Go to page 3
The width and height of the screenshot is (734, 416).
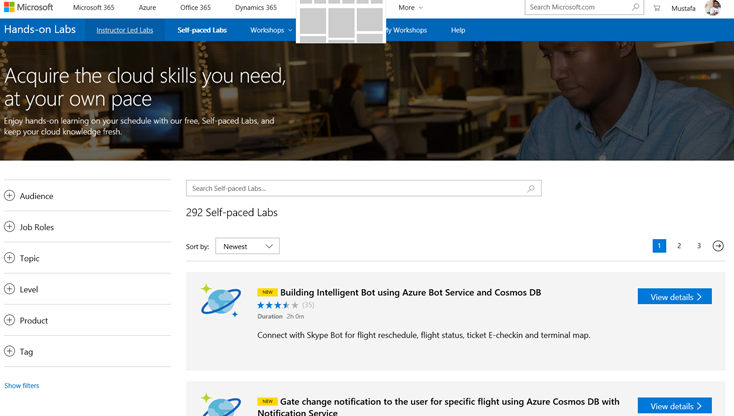point(698,246)
